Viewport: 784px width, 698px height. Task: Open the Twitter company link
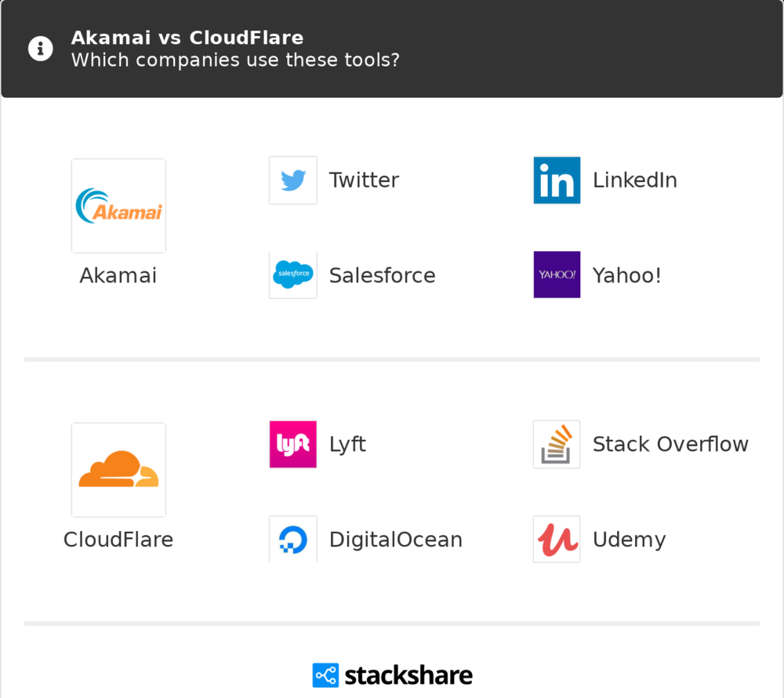(x=364, y=180)
